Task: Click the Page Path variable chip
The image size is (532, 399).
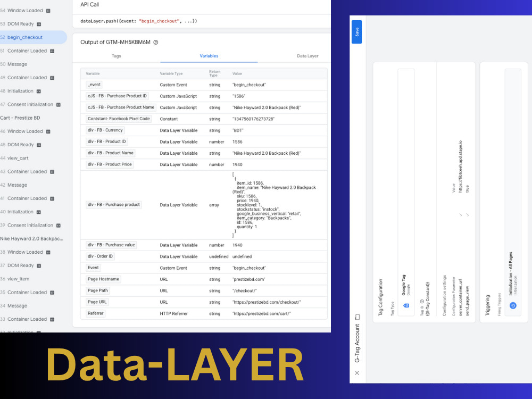Action: (x=98, y=290)
